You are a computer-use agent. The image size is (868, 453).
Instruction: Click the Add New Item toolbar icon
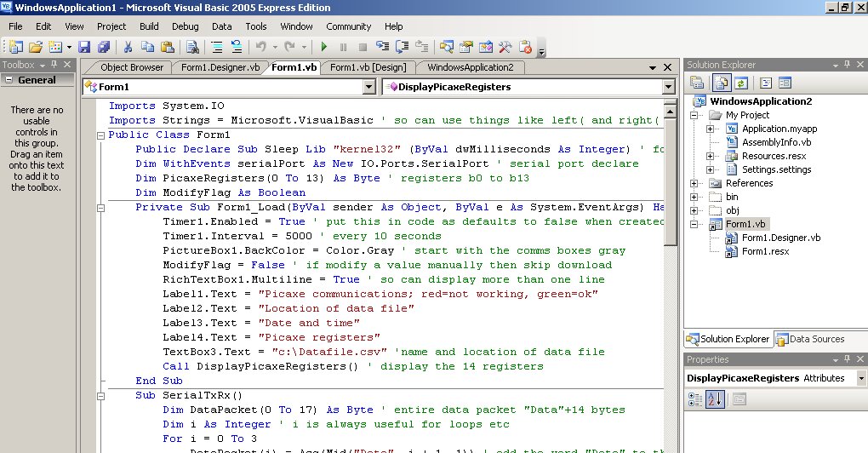point(54,47)
